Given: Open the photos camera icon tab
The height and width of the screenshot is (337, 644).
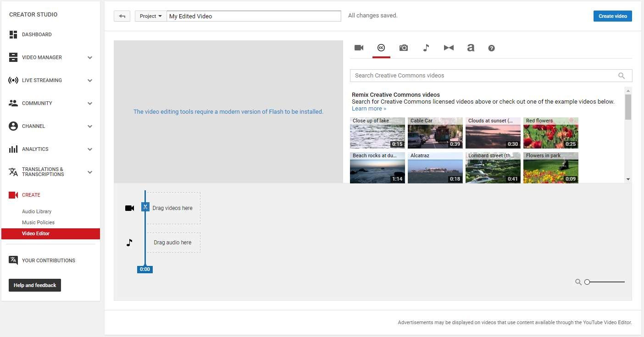Looking at the screenshot, I should pos(403,48).
